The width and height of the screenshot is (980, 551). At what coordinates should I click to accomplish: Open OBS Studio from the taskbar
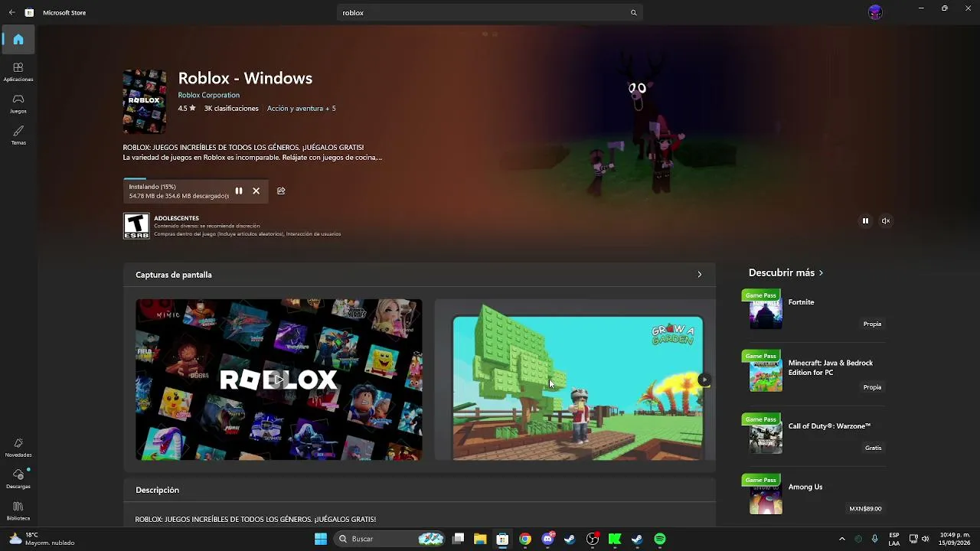click(593, 539)
